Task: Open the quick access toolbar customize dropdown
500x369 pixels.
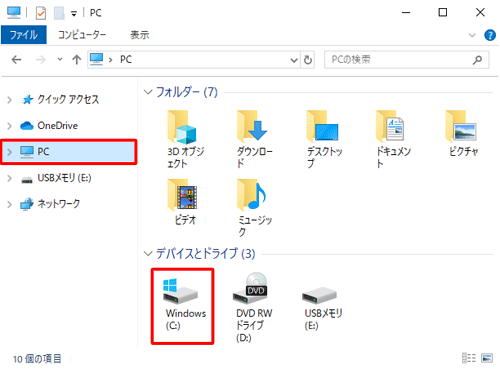Action: 74,14
